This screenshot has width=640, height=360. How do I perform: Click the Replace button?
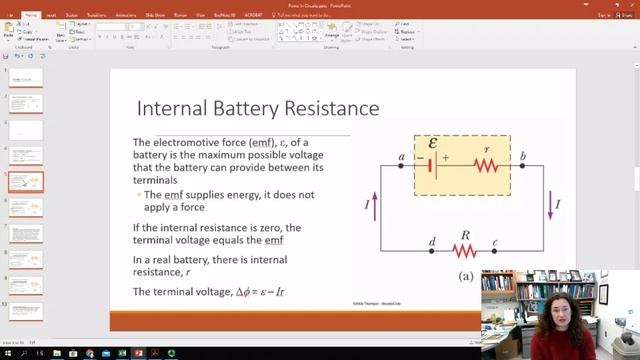tap(405, 31)
